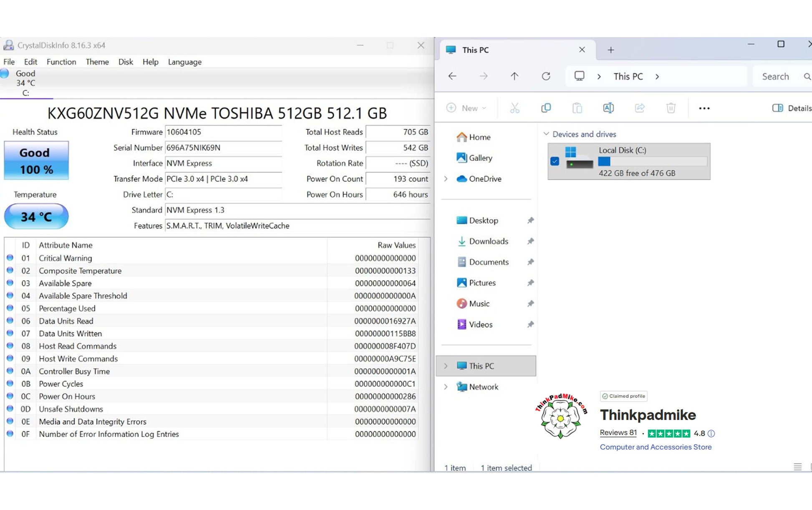Click the Cut scissors icon

pyautogui.click(x=514, y=108)
